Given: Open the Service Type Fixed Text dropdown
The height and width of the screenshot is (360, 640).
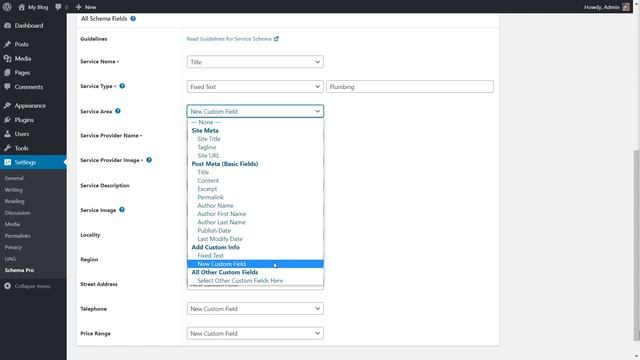Looking at the screenshot, I should pyautogui.click(x=255, y=87).
